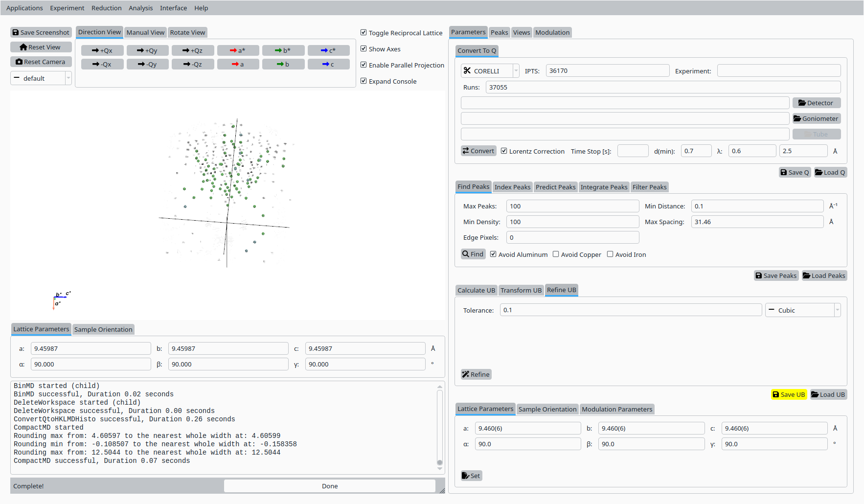
Task: Disable Lorentz Correction checkbox
Action: coord(504,151)
